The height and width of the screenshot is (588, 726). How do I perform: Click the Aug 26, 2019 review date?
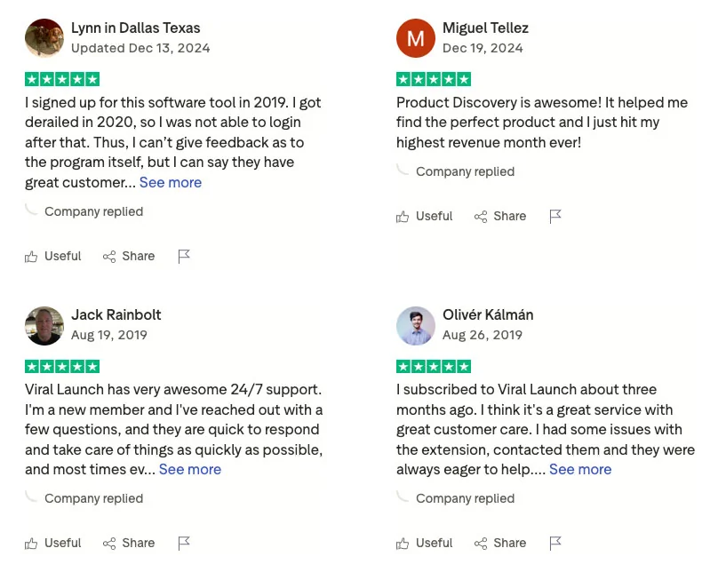[483, 336]
